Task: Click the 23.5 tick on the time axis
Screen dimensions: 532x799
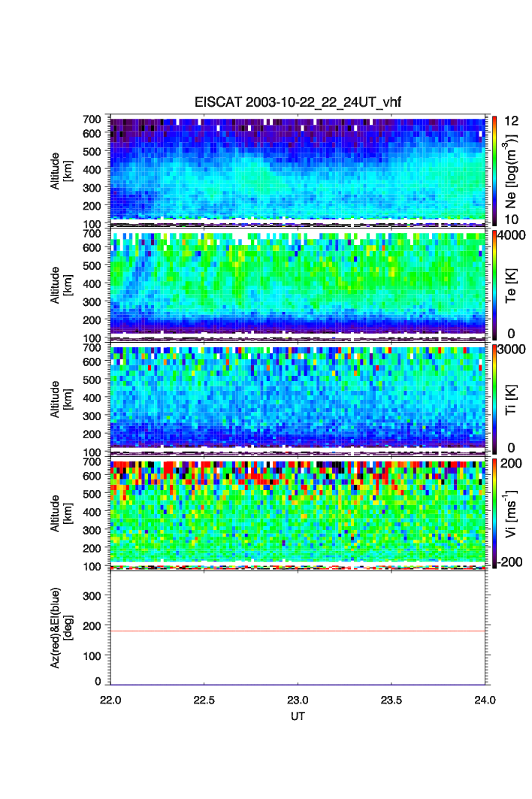Action: click(x=391, y=699)
